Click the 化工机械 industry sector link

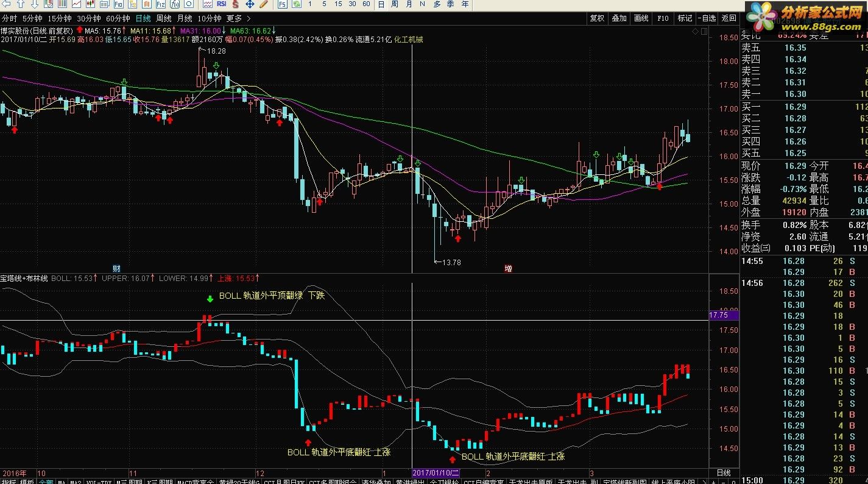(409, 40)
